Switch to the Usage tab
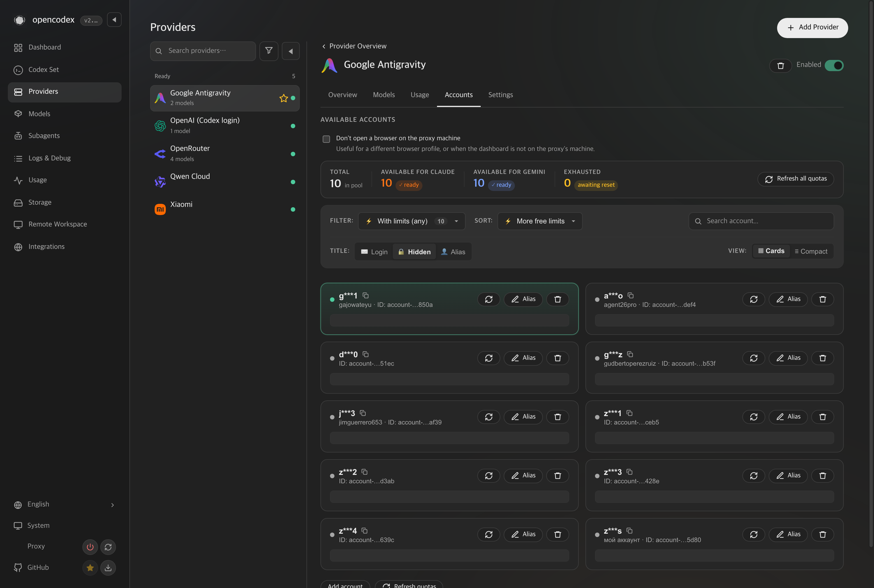The height and width of the screenshot is (588, 874). point(420,95)
